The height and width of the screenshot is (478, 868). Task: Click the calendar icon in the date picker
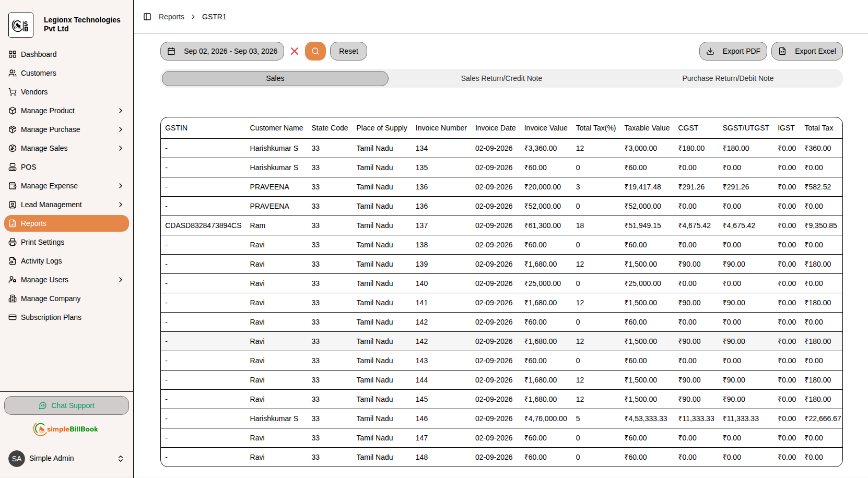coord(171,51)
